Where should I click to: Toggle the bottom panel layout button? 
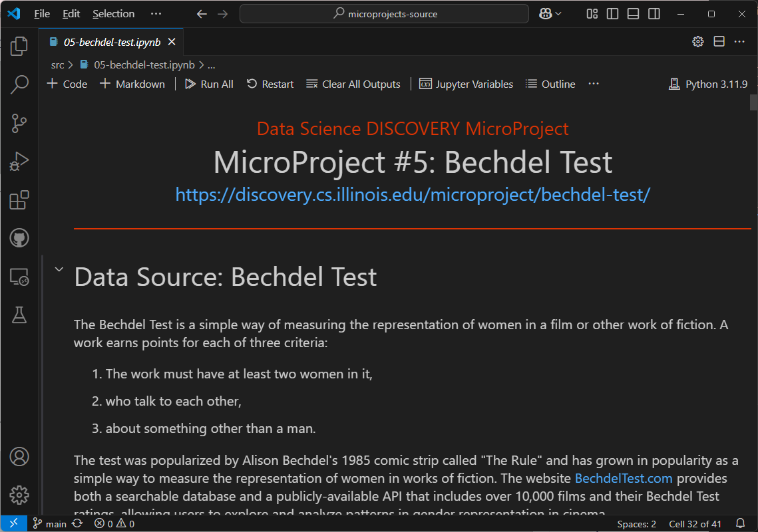pyautogui.click(x=633, y=14)
